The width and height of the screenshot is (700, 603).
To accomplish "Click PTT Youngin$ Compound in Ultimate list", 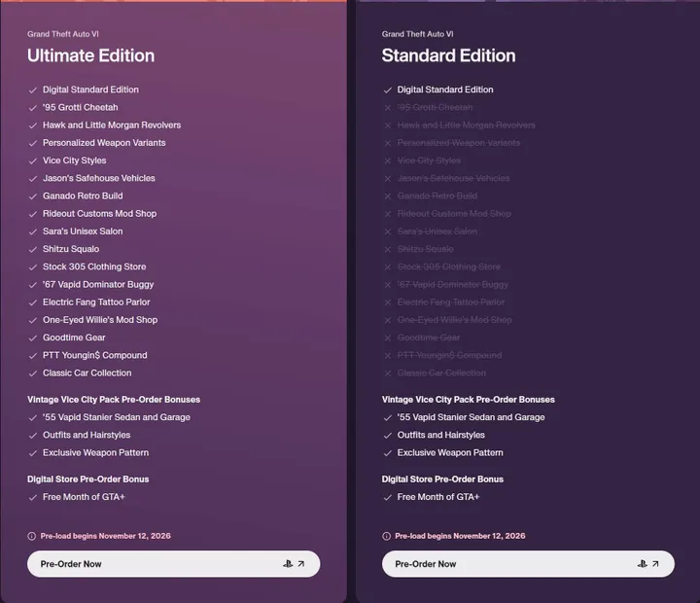I will click(x=94, y=355).
